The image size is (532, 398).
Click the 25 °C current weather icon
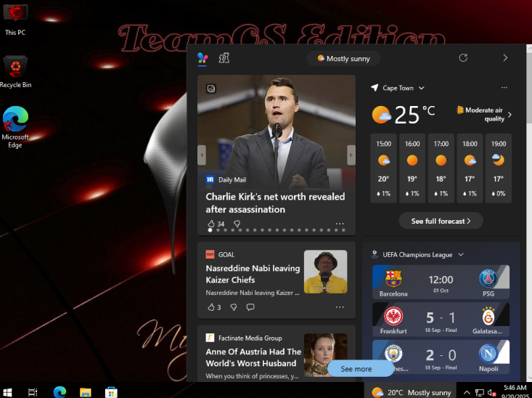[381, 115]
